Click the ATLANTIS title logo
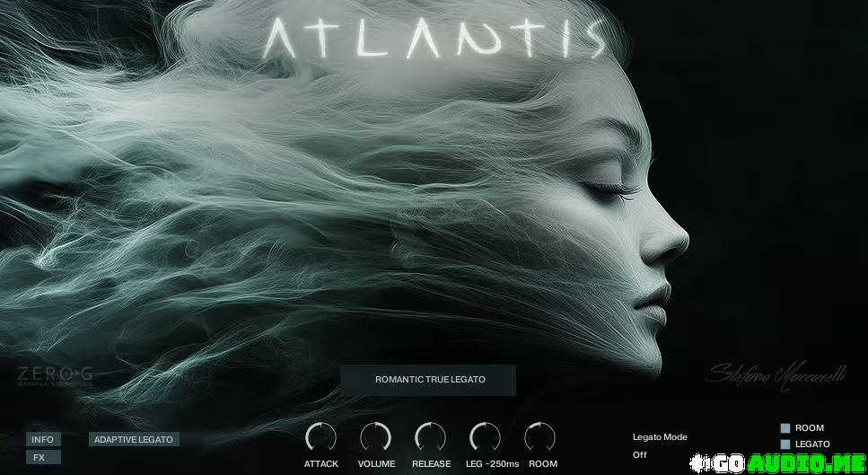 coord(435,38)
